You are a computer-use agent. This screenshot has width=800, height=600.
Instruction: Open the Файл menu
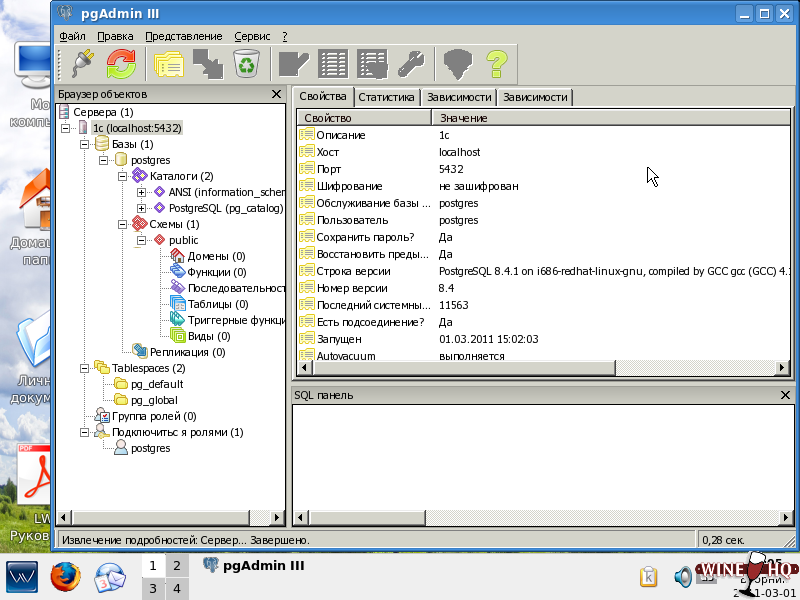72,36
